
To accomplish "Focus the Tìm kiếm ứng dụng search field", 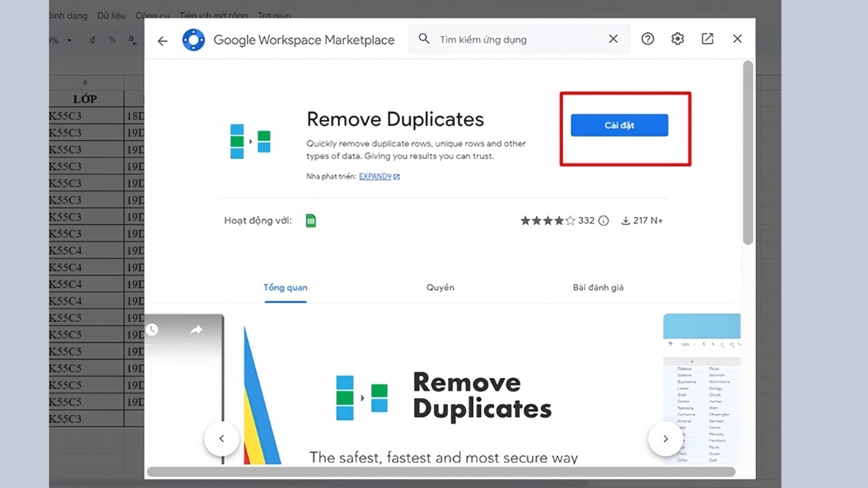I will (x=519, y=39).
